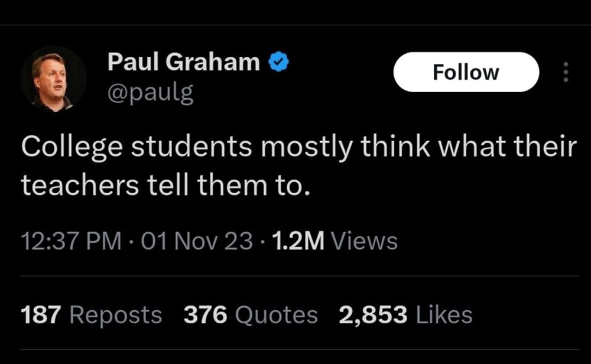Click the 'Reposts' label
591x364 pixels.
116,316
